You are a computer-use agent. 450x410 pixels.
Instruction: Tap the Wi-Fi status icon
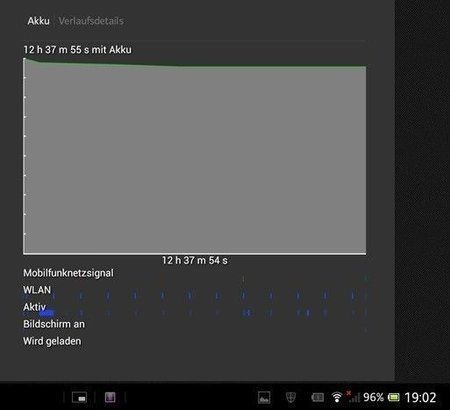337,397
